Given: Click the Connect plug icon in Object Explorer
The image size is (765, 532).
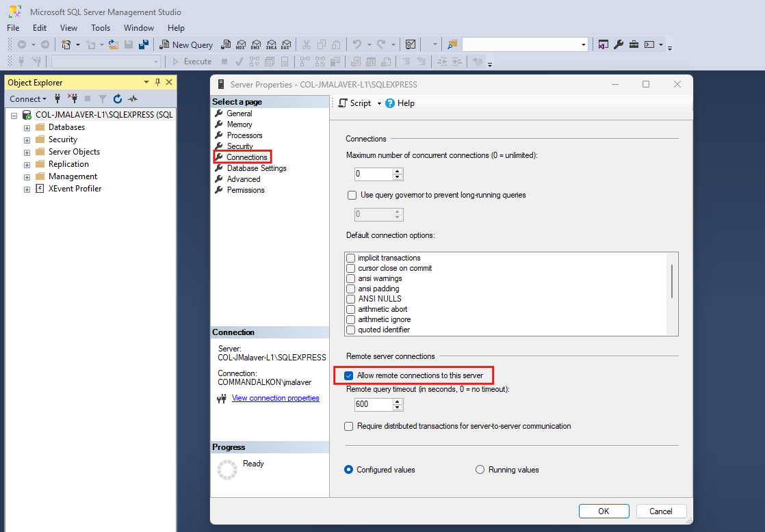Looking at the screenshot, I should click(x=57, y=99).
